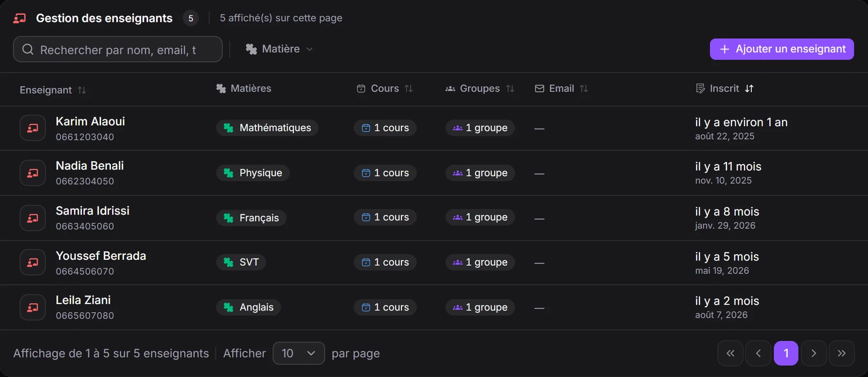Click the SVT subject tag

241,262
